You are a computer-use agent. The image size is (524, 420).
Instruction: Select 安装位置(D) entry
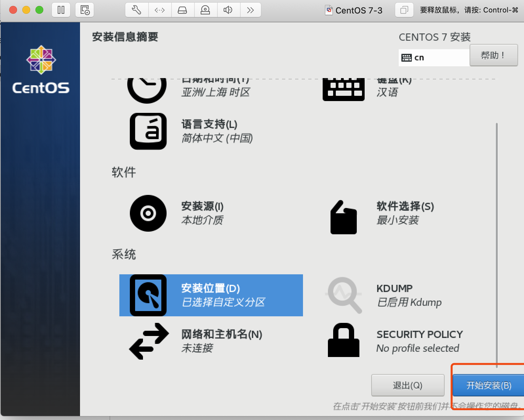[211, 295]
